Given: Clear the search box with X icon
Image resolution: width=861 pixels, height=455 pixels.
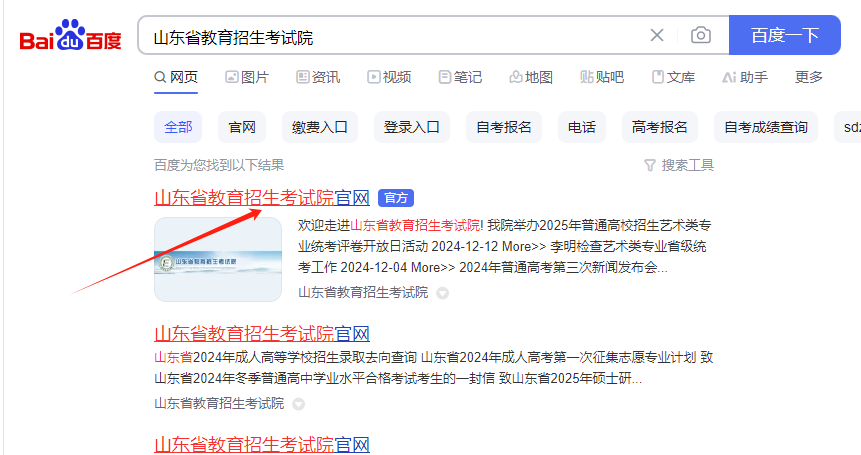Looking at the screenshot, I should click(657, 35).
